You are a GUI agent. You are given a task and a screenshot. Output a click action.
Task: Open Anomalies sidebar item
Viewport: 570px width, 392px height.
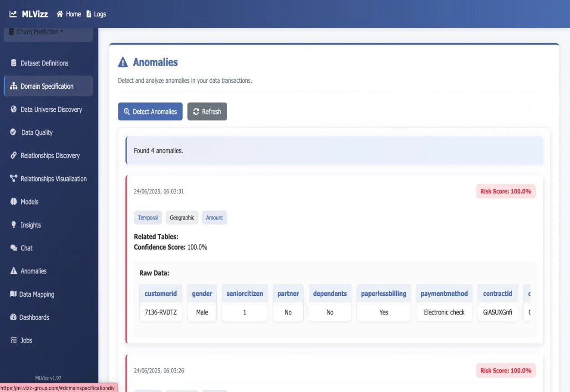(x=48, y=271)
